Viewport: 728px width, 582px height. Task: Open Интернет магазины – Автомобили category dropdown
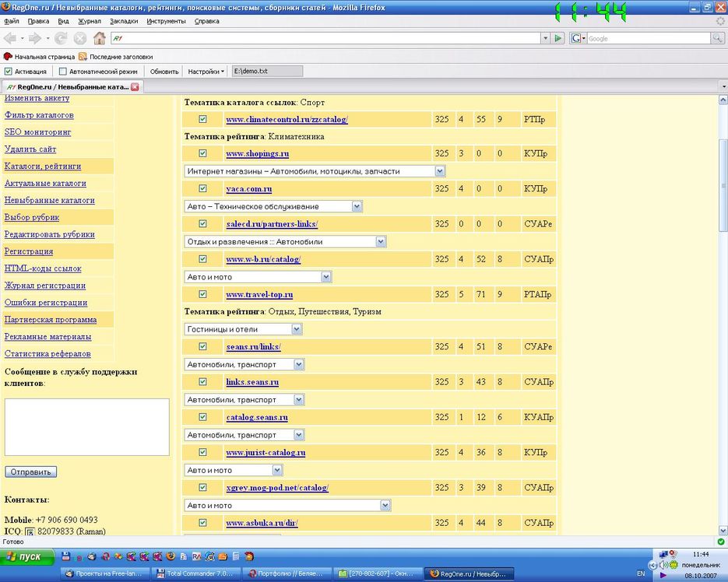(315, 171)
